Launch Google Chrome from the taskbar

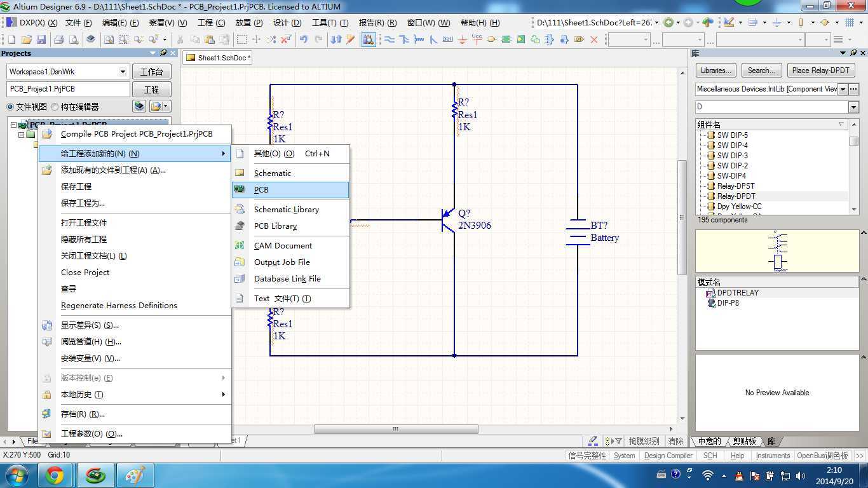pos(55,475)
